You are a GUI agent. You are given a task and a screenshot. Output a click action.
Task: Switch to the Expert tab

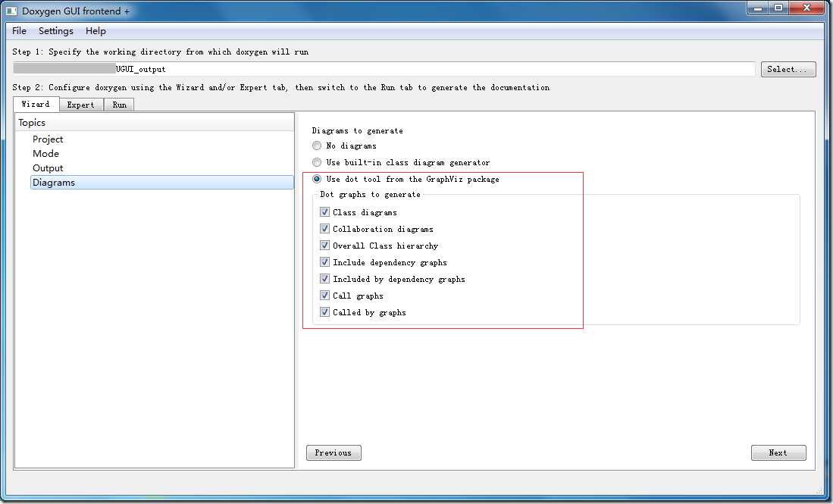(81, 105)
